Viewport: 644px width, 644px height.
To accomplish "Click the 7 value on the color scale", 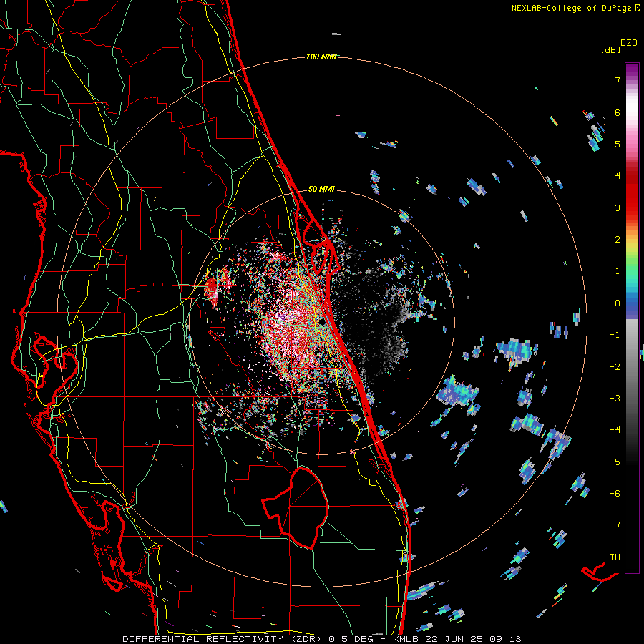I will pos(618,80).
